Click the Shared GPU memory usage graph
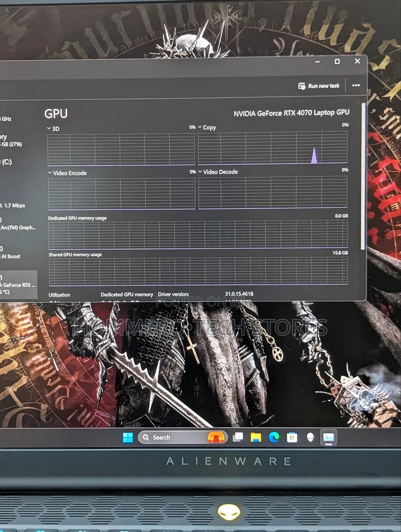The height and width of the screenshot is (532, 401). pyautogui.click(x=199, y=272)
